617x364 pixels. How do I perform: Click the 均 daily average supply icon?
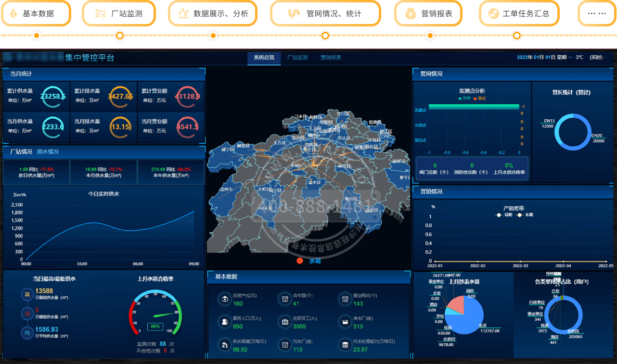click(x=27, y=332)
